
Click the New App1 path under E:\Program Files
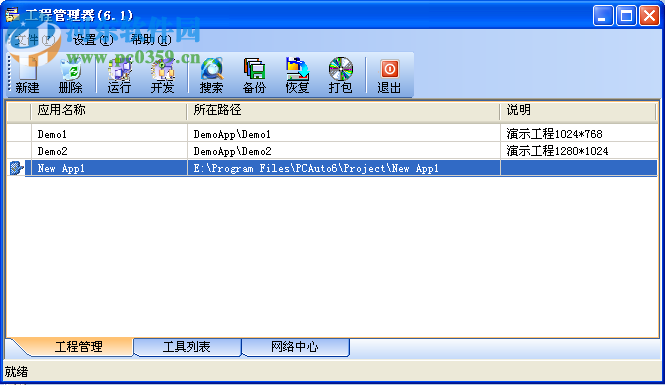316,168
